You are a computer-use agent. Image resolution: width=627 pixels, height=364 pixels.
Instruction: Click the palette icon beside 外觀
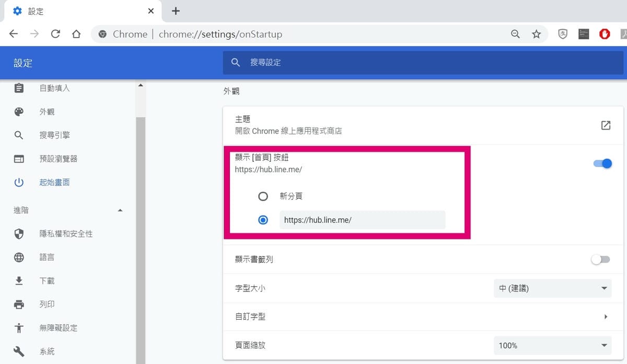pyautogui.click(x=19, y=112)
